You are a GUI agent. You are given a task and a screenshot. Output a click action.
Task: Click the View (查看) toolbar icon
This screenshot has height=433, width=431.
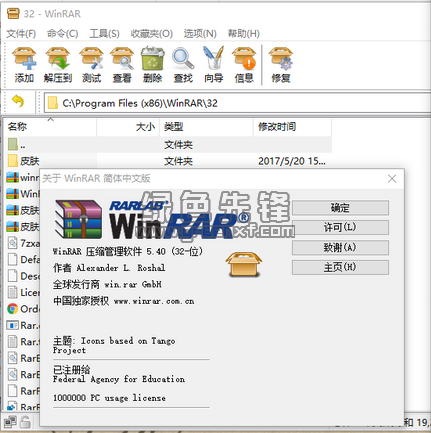pos(122,65)
